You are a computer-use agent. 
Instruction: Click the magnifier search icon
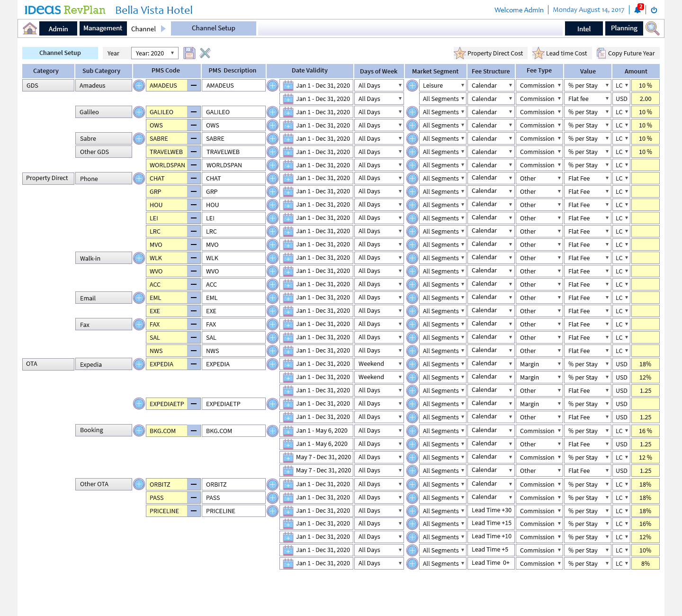[x=652, y=28]
